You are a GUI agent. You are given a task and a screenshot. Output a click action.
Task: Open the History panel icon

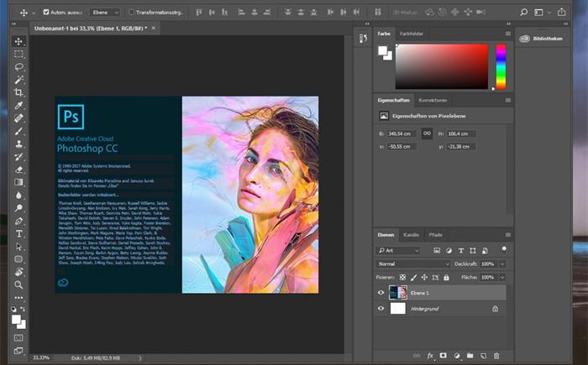363,39
